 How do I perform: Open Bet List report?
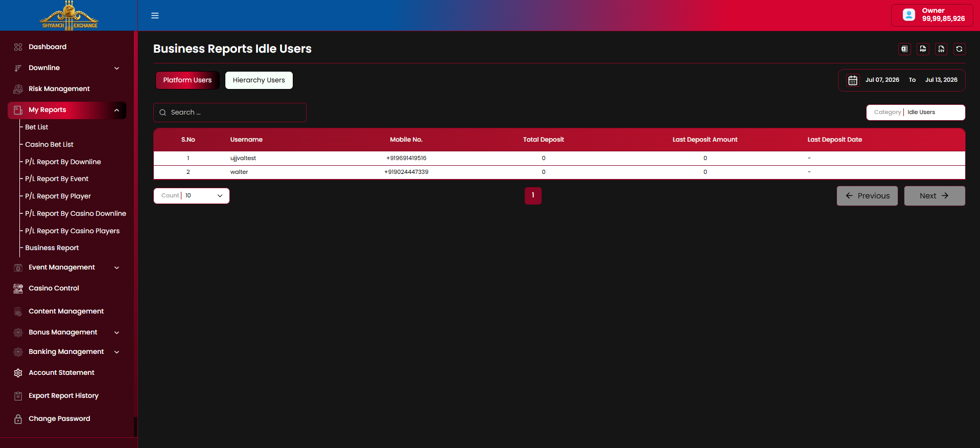click(x=37, y=127)
